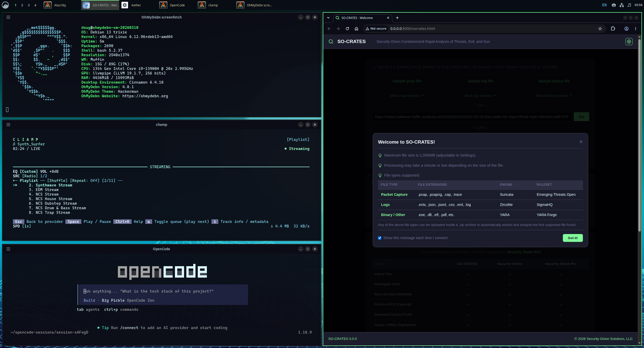Open the Security Onion Pro link
This screenshot has height=348, width=644.
[524, 252]
